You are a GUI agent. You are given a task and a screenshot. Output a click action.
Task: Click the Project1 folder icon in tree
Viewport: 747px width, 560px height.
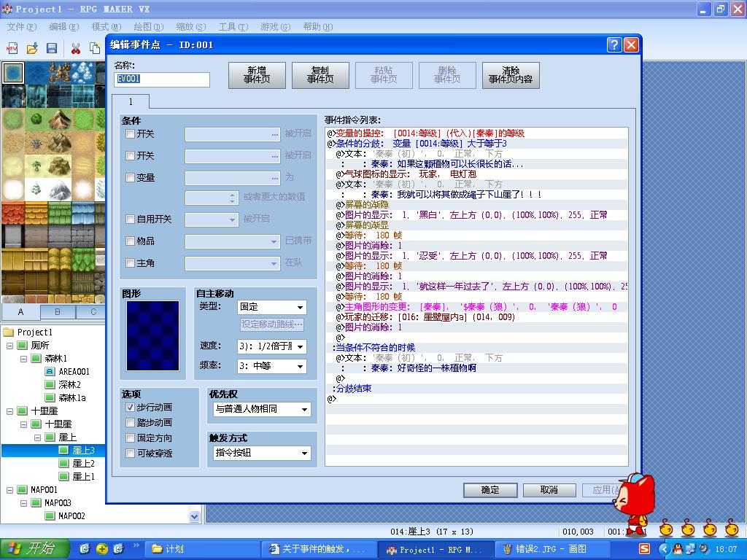[9, 332]
